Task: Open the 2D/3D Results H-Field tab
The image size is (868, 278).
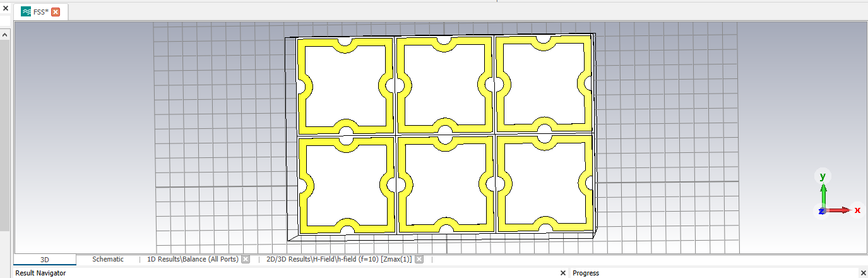Action: pos(338,260)
